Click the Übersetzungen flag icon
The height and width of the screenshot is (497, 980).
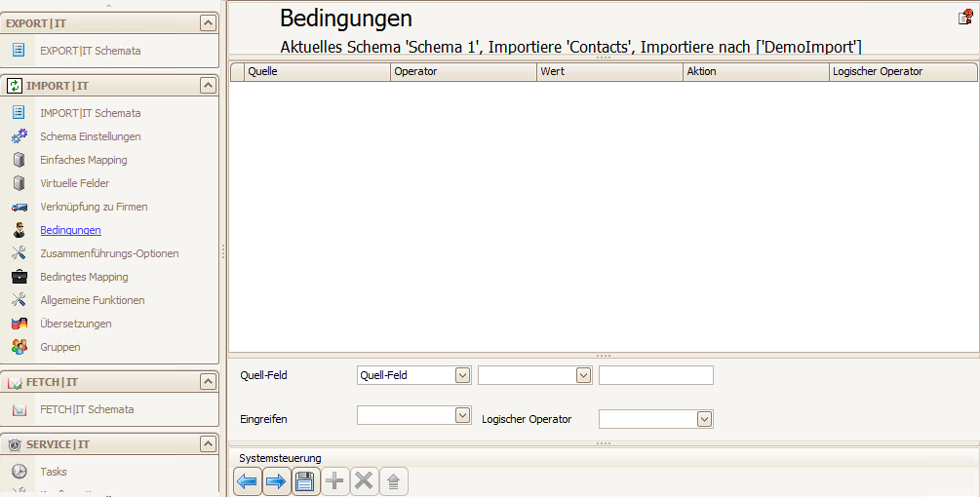coord(19,324)
